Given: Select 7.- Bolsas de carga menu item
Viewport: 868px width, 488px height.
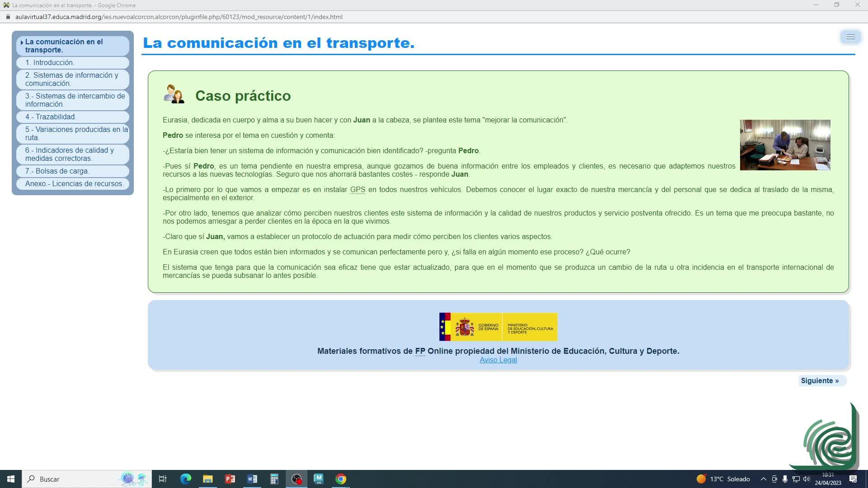Looking at the screenshot, I should pos(57,171).
